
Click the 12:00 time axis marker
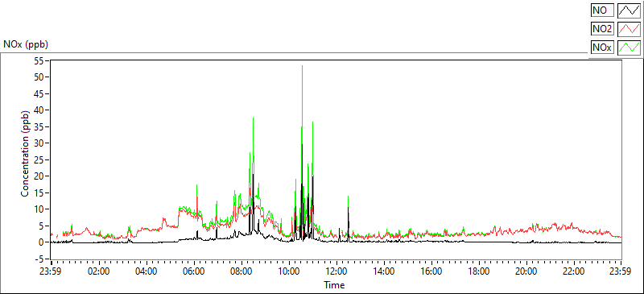[336, 271]
